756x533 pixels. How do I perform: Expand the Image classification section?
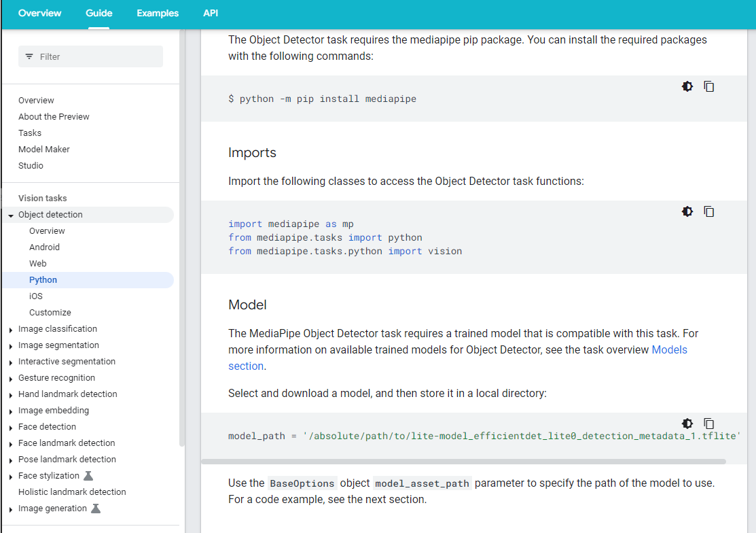tap(11, 330)
